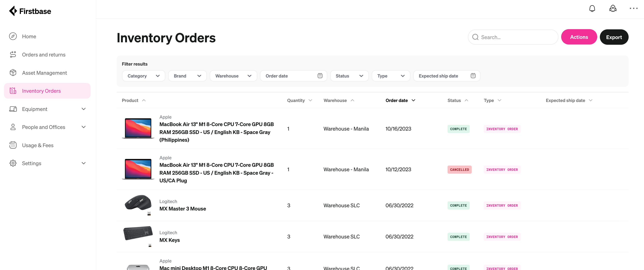Open MacBook Air US/CA Plug product
The width and height of the screenshot is (644, 270).
click(216, 173)
